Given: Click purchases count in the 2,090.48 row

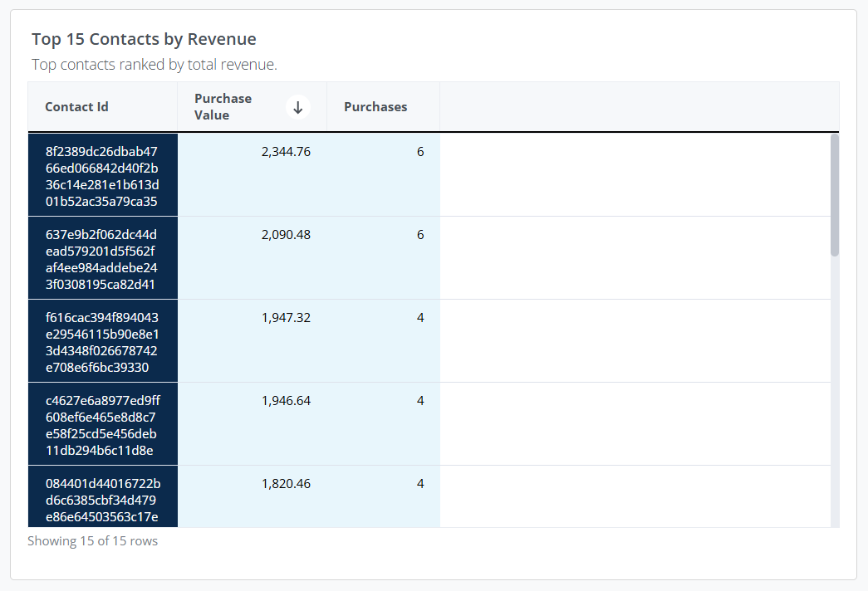Looking at the screenshot, I should [x=420, y=235].
